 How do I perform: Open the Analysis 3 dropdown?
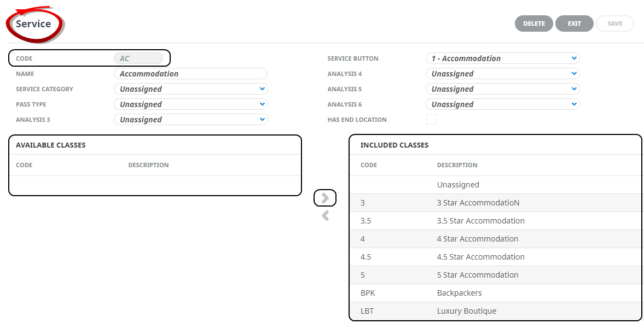(x=190, y=120)
